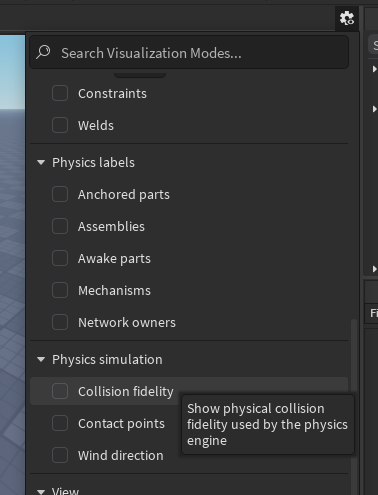Click the Physics simulation heading
This screenshot has height=495, width=378.
[107, 360]
